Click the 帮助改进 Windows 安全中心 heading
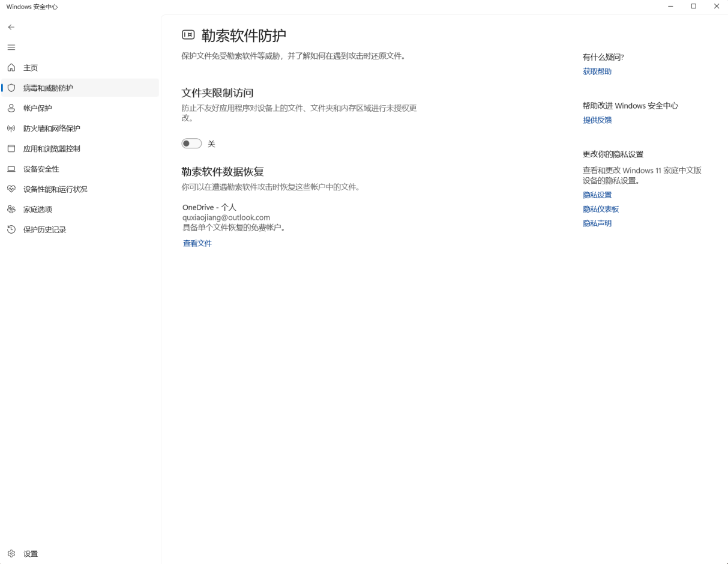Image resolution: width=728 pixels, height=564 pixels. (630, 106)
